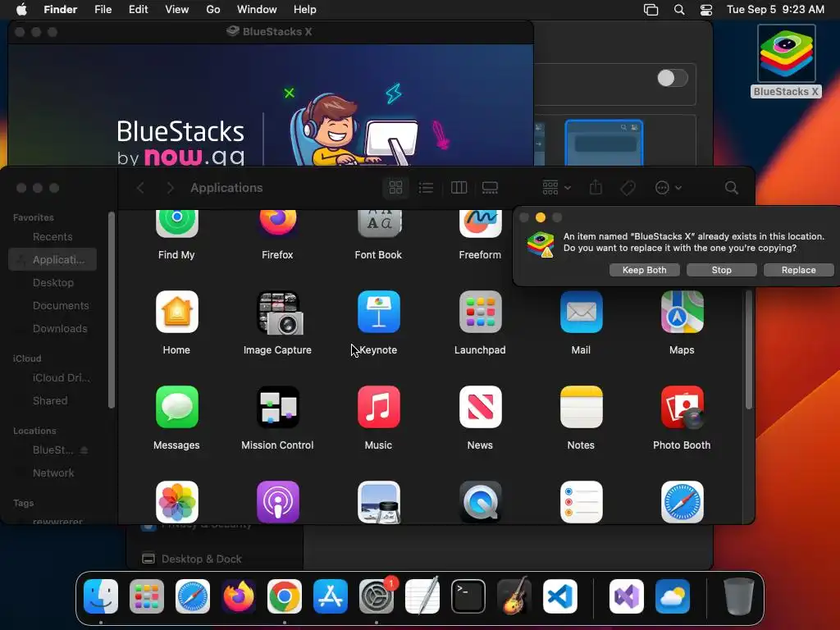Open Desktop & Dock in System Settings
Screen dimensions: 840x630
tap(202, 559)
